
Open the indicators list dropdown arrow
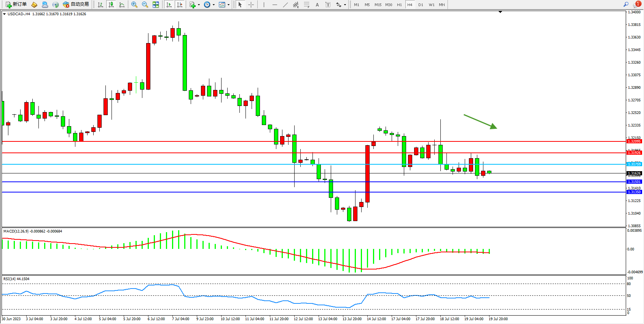coord(199,5)
